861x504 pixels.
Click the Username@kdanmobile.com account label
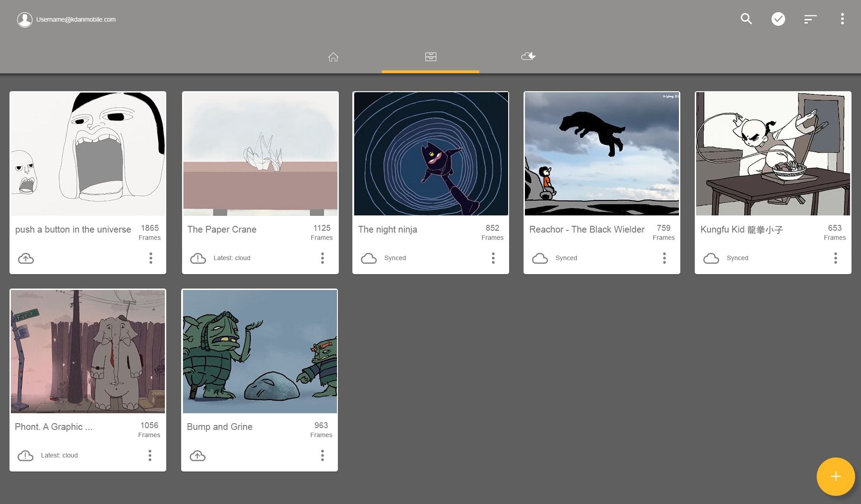point(75,19)
